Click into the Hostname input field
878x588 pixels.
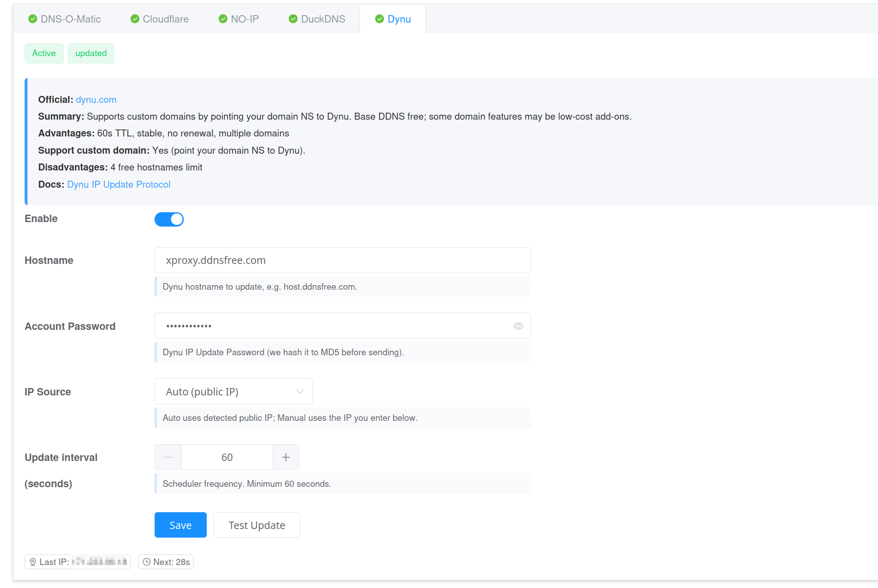pyautogui.click(x=342, y=260)
